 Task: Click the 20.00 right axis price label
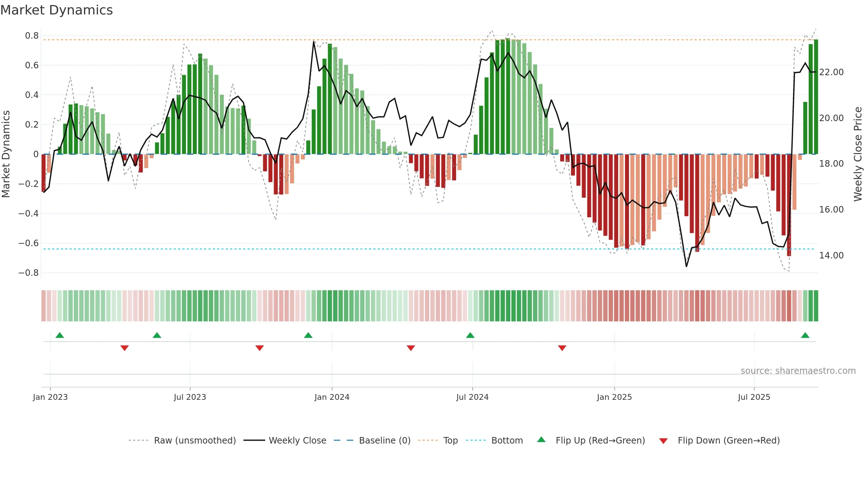tap(831, 118)
